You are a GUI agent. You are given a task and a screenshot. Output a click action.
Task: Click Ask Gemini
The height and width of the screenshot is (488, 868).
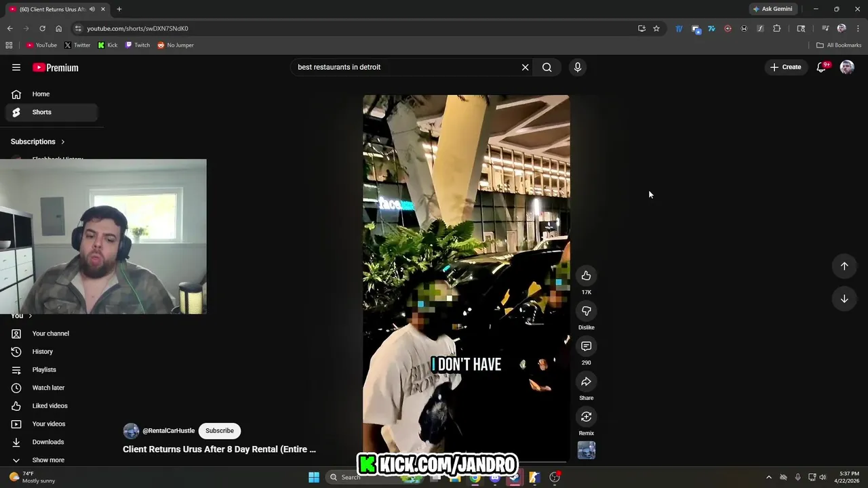click(772, 9)
